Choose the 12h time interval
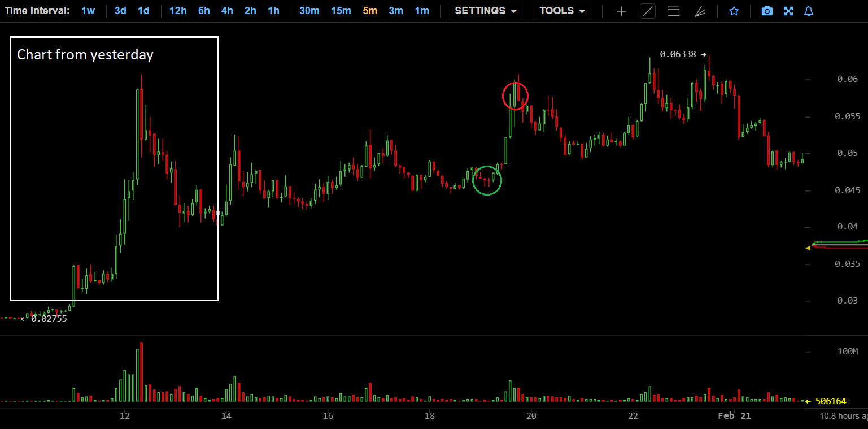This screenshot has width=868, height=429. click(178, 11)
